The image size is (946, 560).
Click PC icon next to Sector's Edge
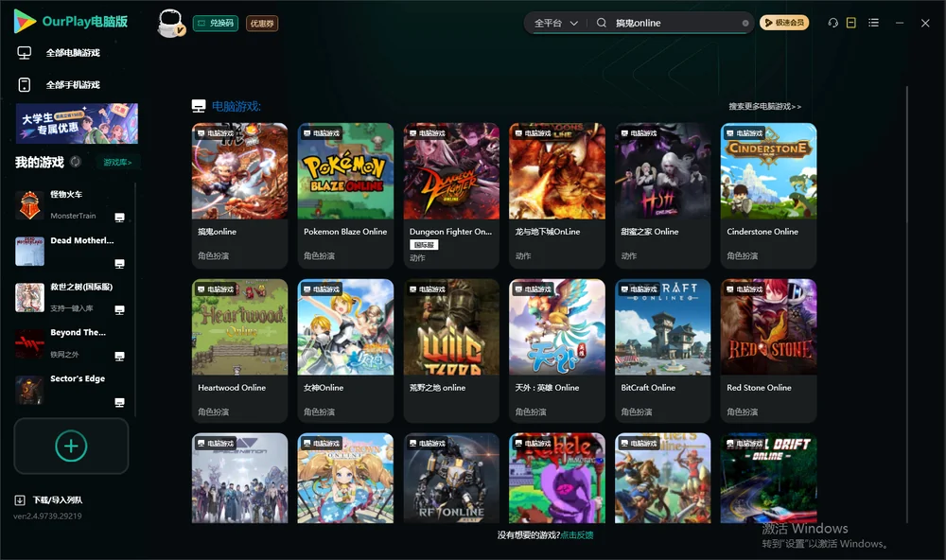tap(119, 403)
